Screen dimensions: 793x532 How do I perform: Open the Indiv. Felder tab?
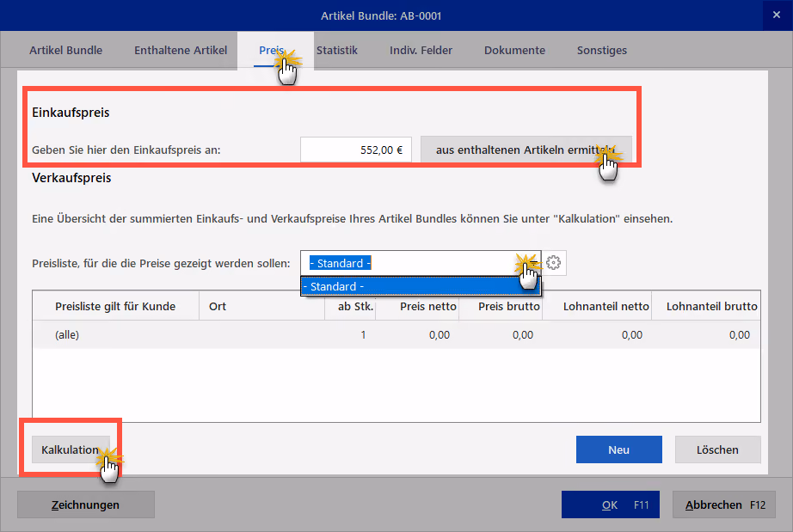pyautogui.click(x=421, y=50)
